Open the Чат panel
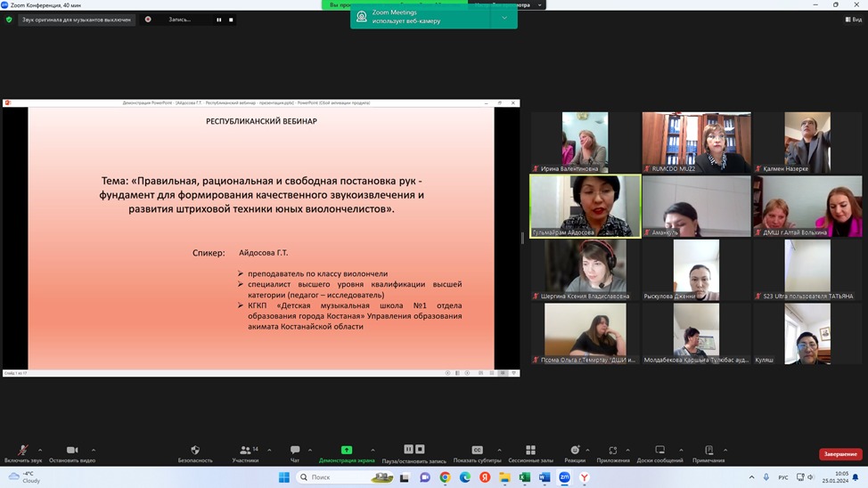 (295, 453)
